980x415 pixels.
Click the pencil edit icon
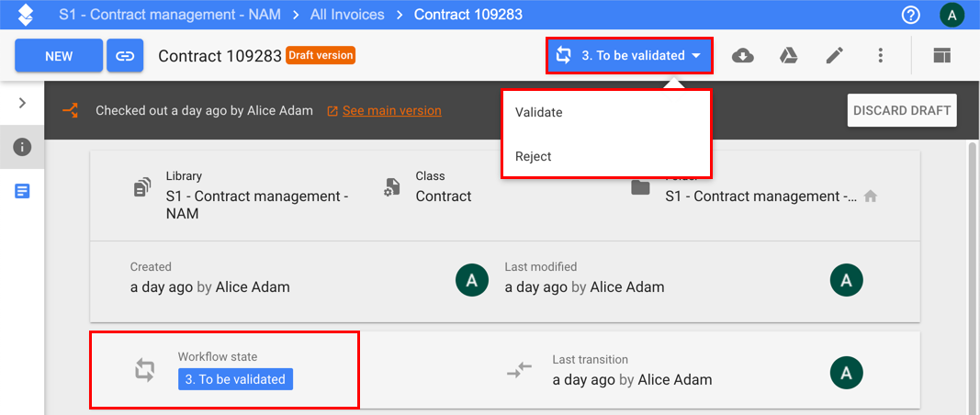tap(834, 56)
